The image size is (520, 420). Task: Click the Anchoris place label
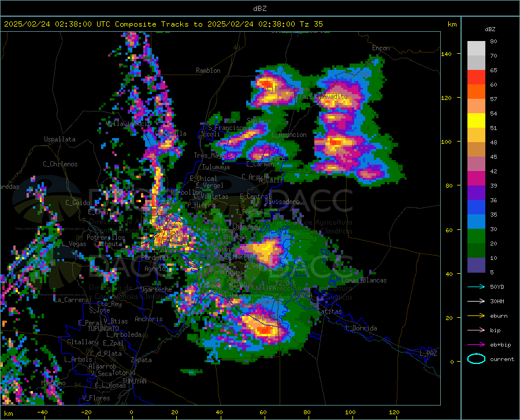click(x=148, y=319)
